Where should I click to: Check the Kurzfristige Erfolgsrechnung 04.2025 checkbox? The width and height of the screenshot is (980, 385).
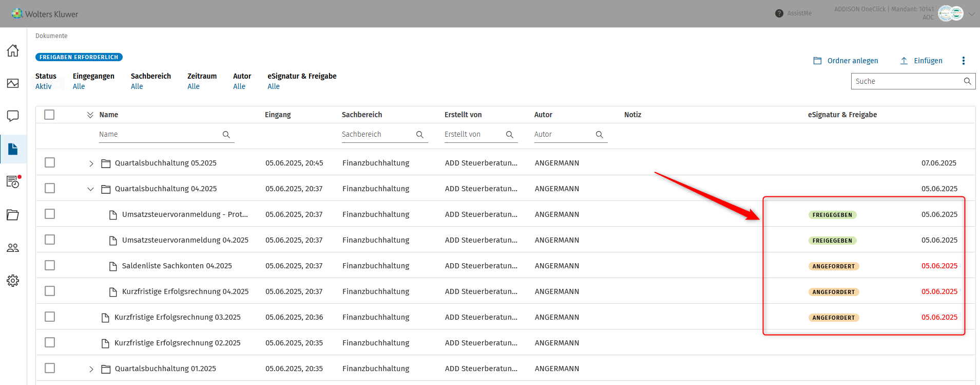coord(50,291)
